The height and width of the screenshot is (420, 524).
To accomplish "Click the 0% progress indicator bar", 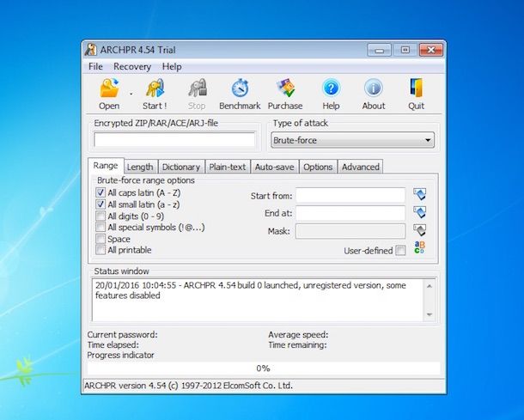I will click(264, 368).
